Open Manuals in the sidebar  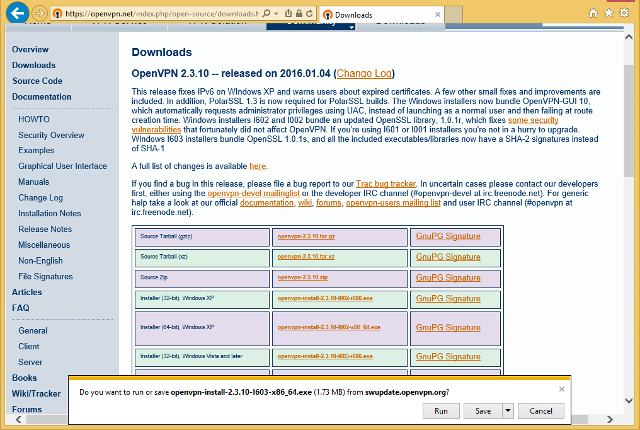pos(33,182)
